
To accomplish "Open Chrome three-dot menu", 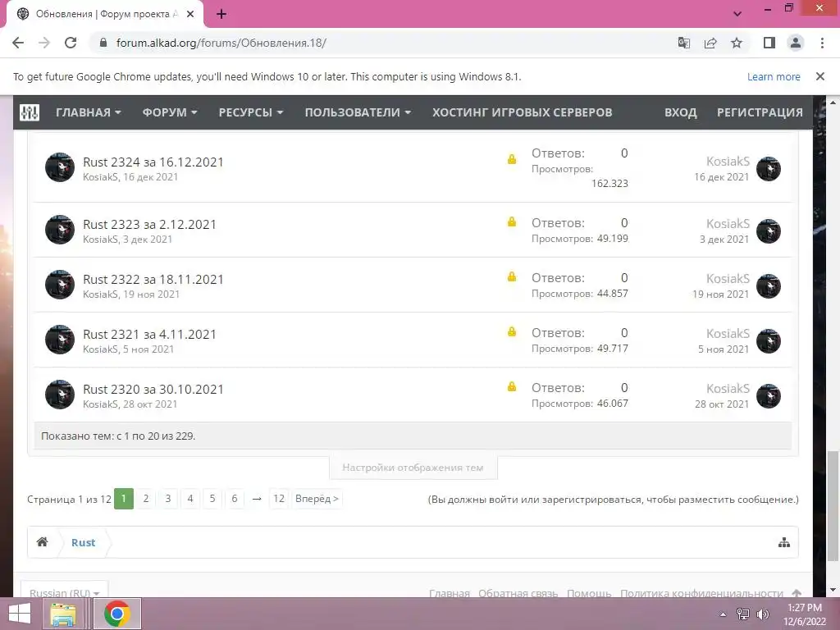I will (x=822, y=43).
